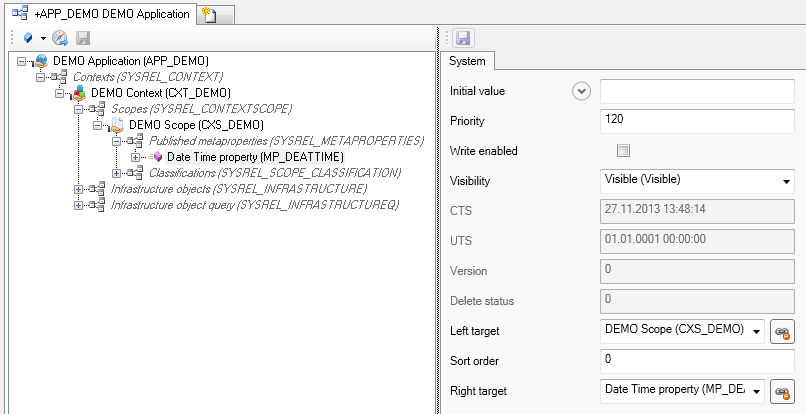Click the refresh globe icon in tree toolbar
Image resolution: width=806 pixels, height=414 pixels.
60,38
